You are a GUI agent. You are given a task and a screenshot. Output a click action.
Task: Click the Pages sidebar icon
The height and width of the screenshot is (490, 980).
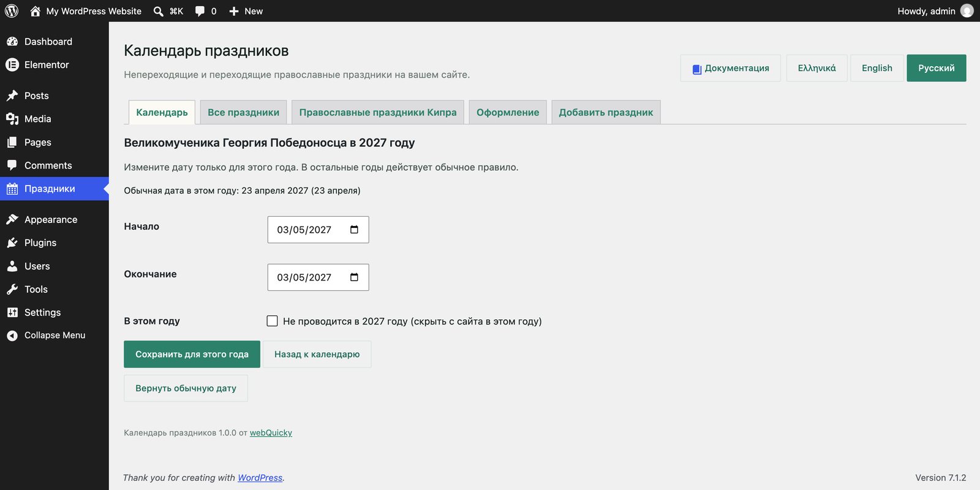coord(12,142)
